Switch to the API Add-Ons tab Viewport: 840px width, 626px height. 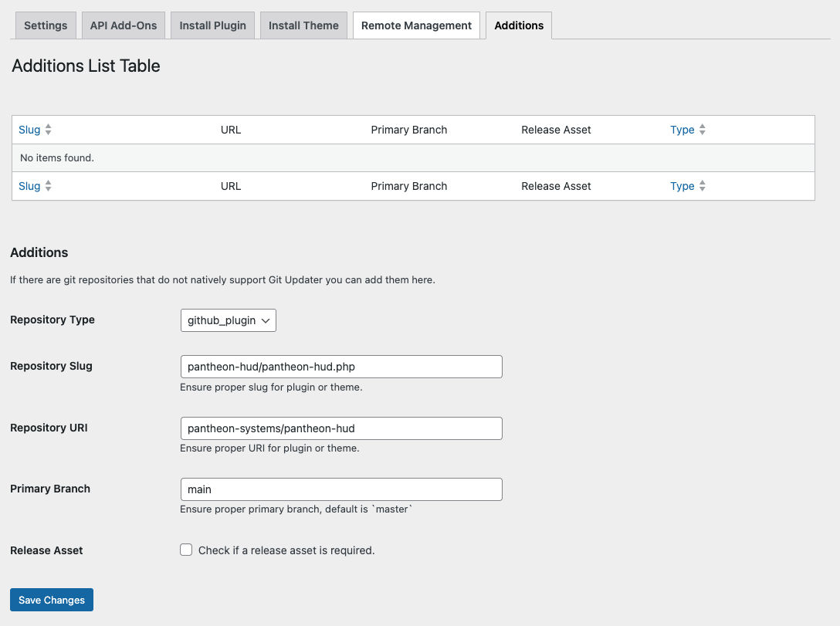coord(123,25)
